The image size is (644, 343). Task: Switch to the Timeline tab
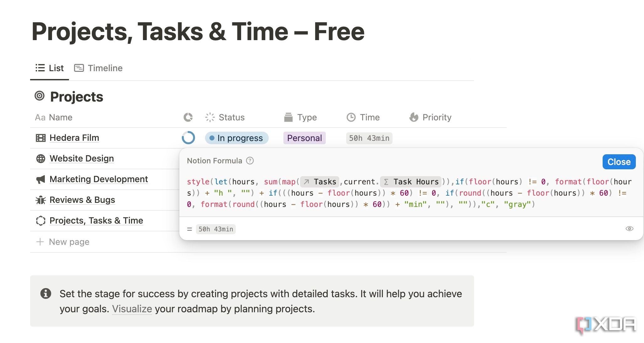tap(98, 68)
